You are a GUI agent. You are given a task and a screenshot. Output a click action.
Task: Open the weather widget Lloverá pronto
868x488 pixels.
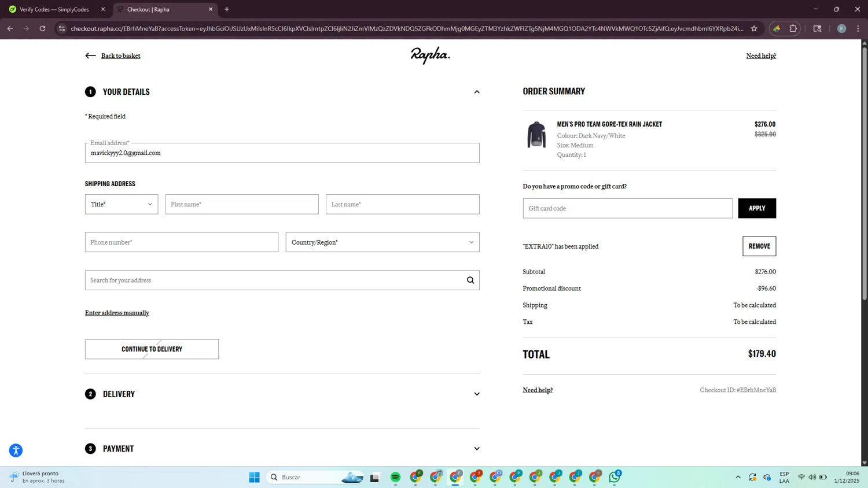[x=37, y=477]
